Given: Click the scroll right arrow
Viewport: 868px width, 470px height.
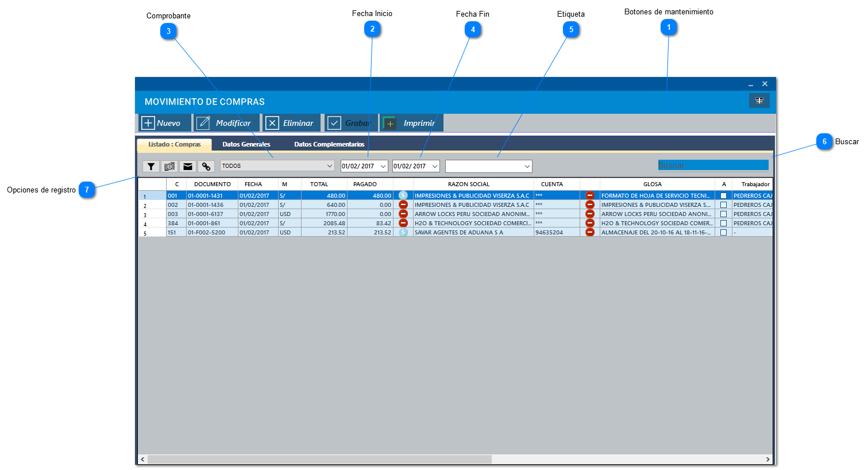Looking at the screenshot, I should (x=767, y=460).
